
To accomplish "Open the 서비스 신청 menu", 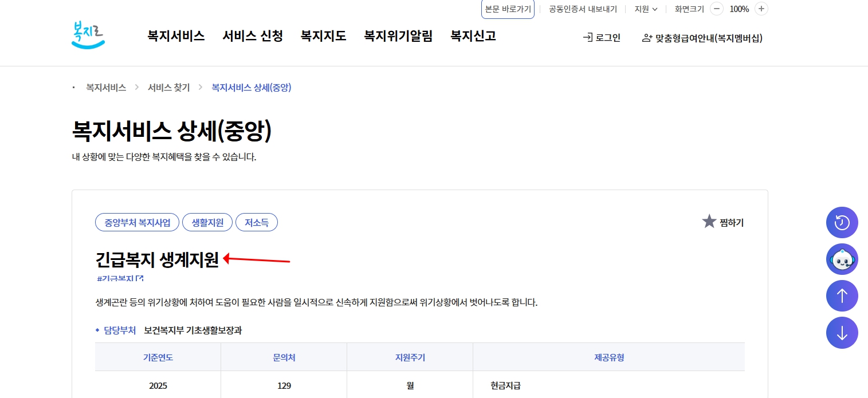I will click(252, 36).
